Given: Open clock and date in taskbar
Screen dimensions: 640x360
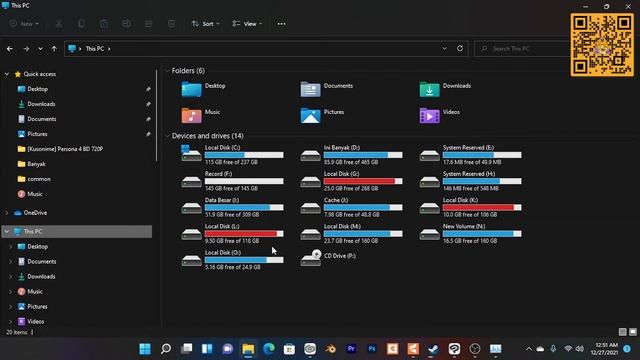Looking at the screenshot, I should click(x=604, y=349).
